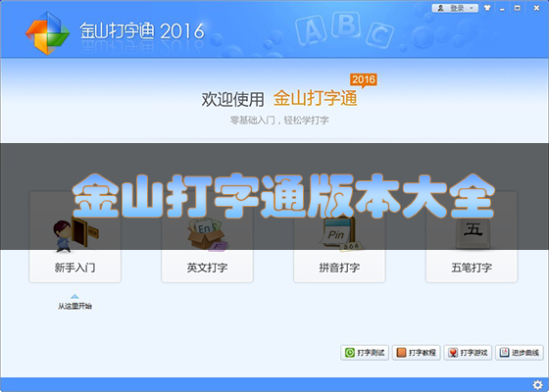Image resolution: width=549 pixels, height=392 pixels.
Task: Click the 金山打字通 2016 title text
Action: (x=142, y=31)
